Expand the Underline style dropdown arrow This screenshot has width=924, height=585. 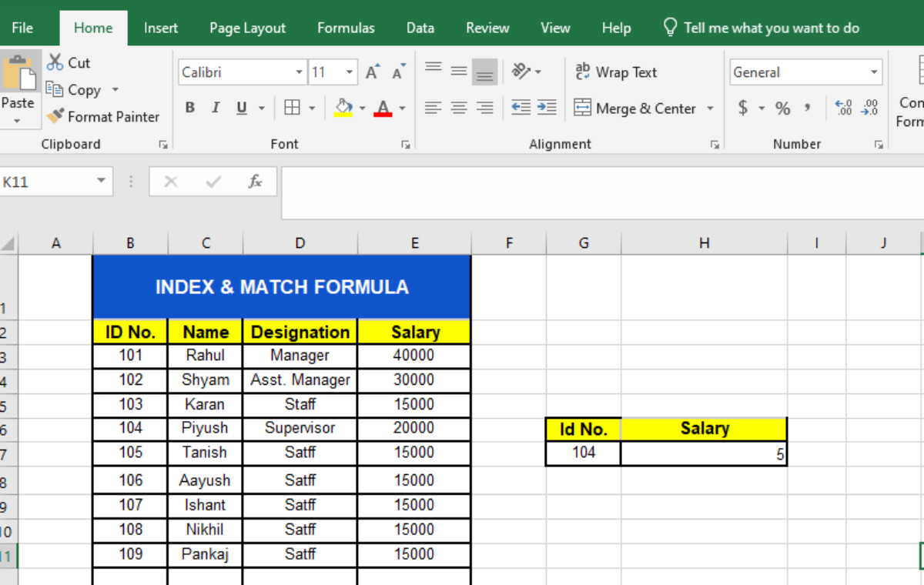click(262, 108)
